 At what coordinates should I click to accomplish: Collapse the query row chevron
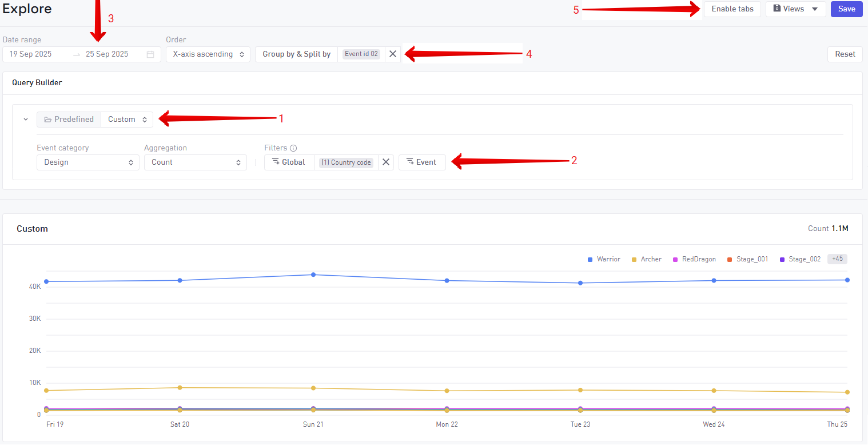point(26,120)
